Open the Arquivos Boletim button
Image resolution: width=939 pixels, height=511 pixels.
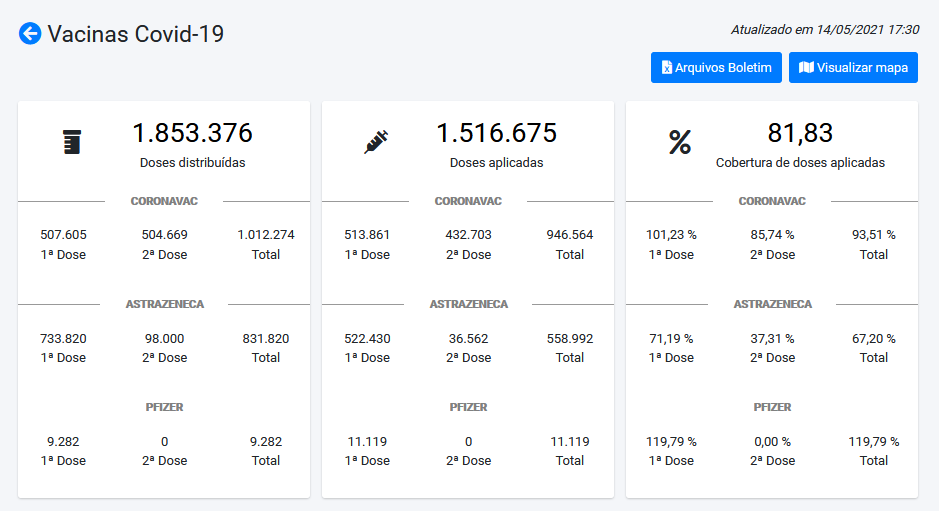(716, 68)
